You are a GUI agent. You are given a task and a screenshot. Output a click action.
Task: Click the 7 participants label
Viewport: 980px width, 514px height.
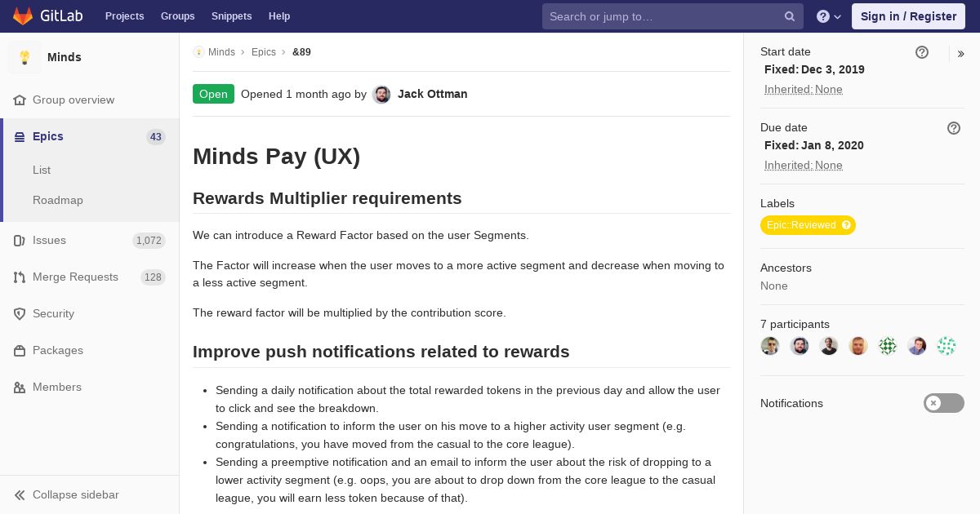click(795, 325)
